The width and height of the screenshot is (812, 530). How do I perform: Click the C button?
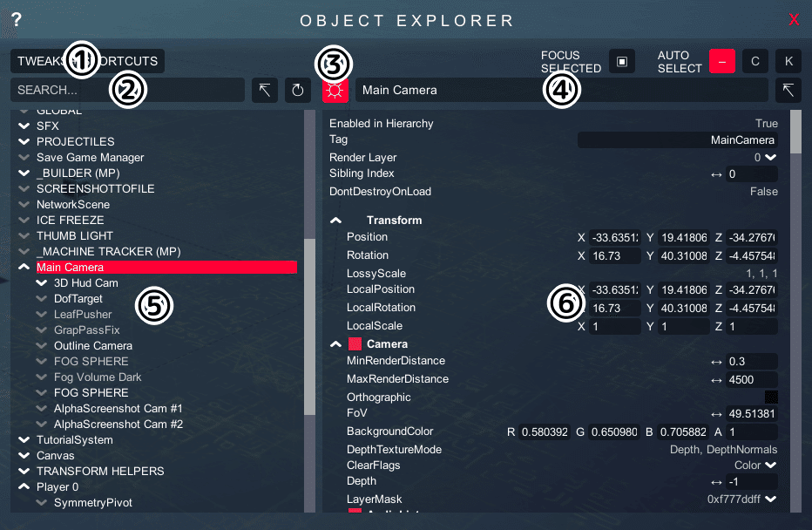pos(755,62)
